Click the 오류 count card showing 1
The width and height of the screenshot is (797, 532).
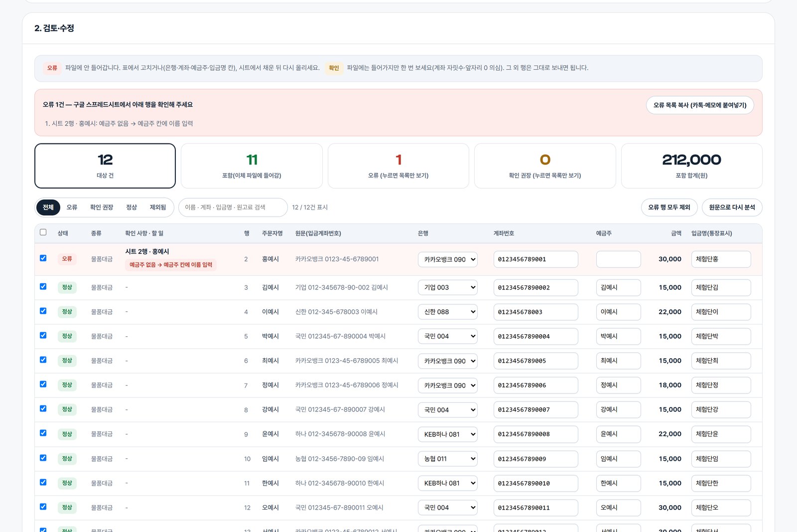click(x=398, y=166)
